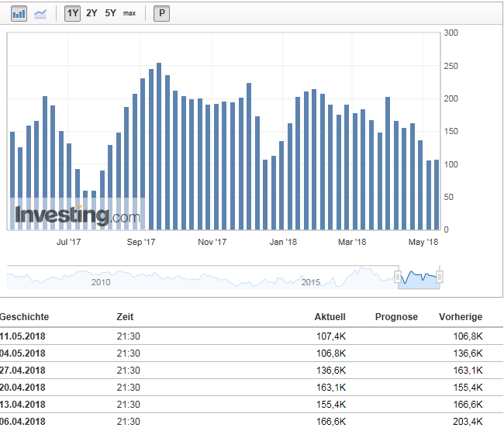Select the 27.04.2018 date row
The width and height of the screenshot is (504, 431).
point(251,371)
